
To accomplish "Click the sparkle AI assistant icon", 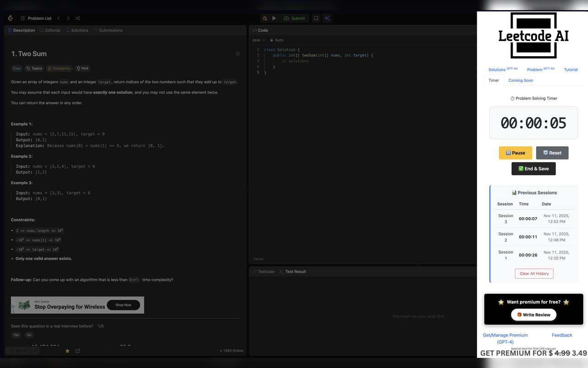I will click(327, 18).
